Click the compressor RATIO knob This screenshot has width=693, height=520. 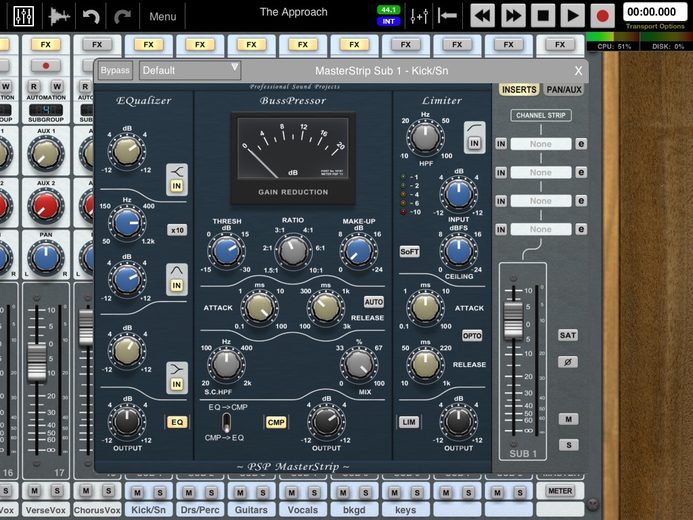pyautogui.click(x=292, y=251)
